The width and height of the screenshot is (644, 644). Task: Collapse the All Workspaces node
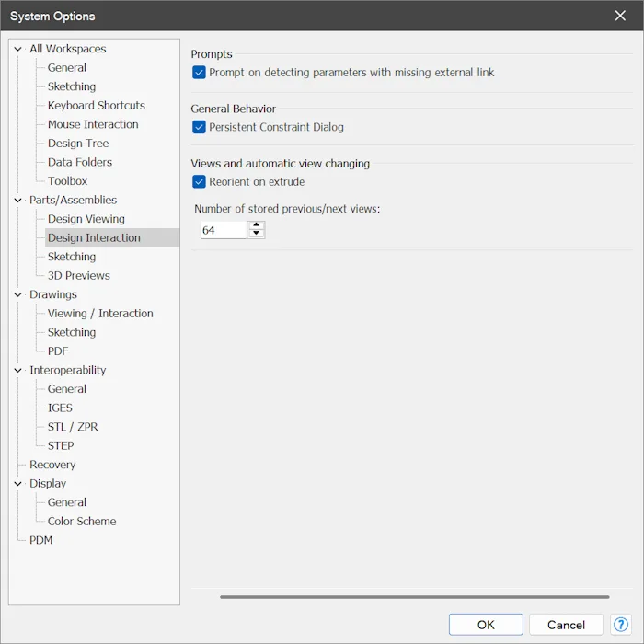(17, 49)
